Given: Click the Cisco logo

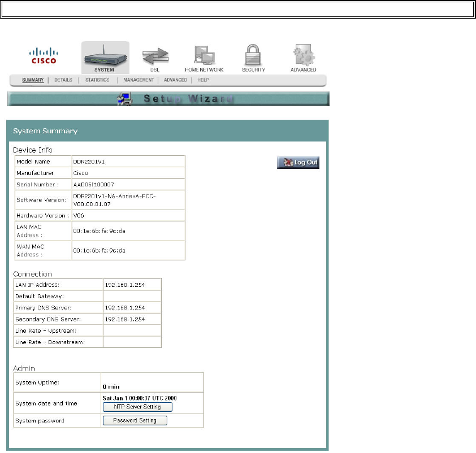Looking at the screenshot, I should click(44, 56).
